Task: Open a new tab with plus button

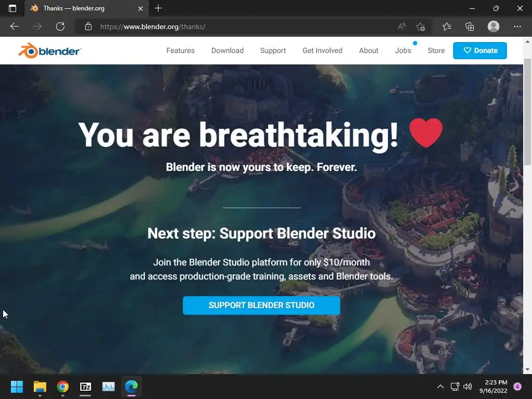Action: [x=158, y=8]
